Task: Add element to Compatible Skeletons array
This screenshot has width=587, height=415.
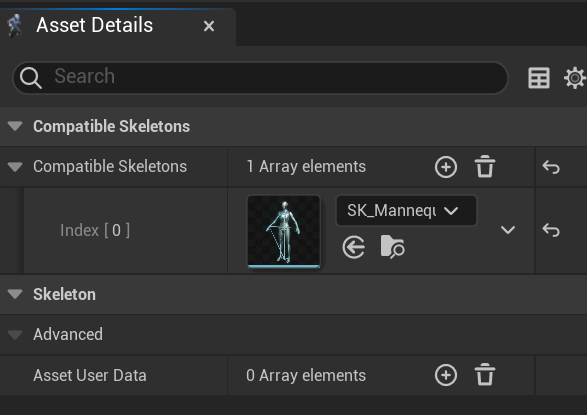Action: pos(445,167)
